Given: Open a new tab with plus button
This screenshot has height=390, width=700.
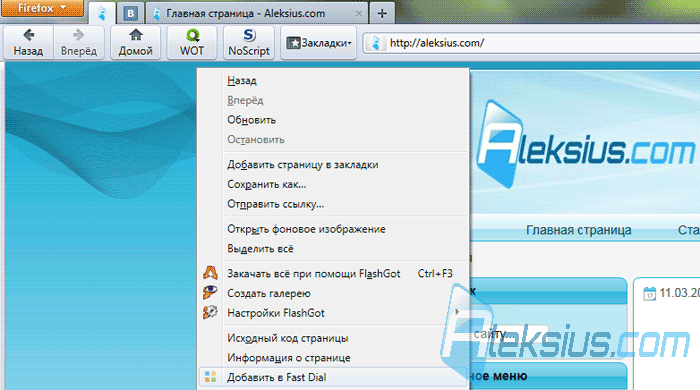Looking at the screenshot, I should [382, 13].
